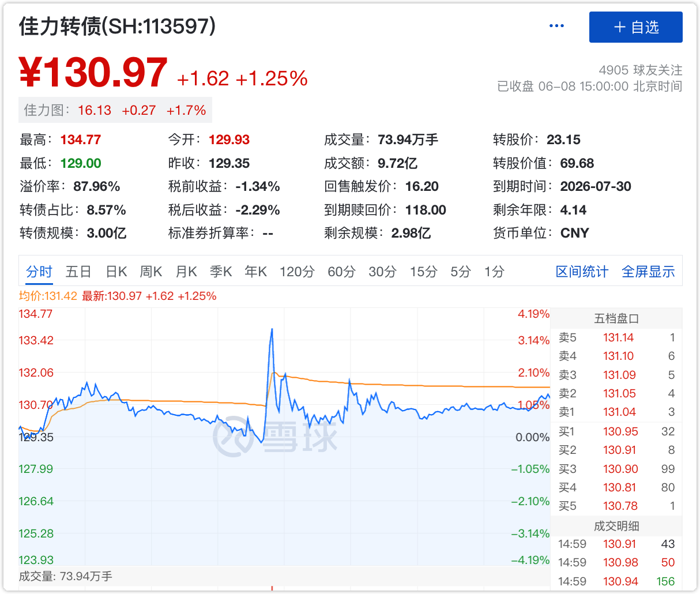This screenshot has width=700, height=594.
Task: Open the 年K chart tab
Action: 255,272
